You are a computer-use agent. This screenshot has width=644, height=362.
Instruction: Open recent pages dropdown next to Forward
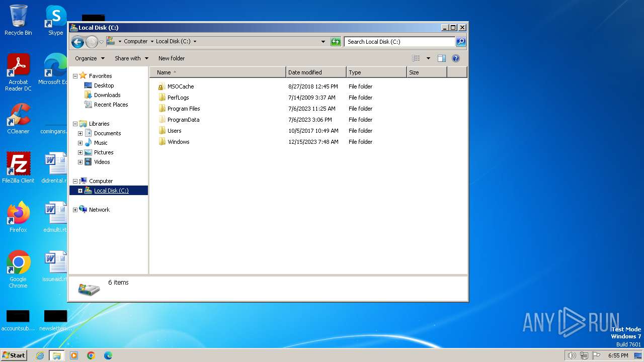(x=101, y=42)
